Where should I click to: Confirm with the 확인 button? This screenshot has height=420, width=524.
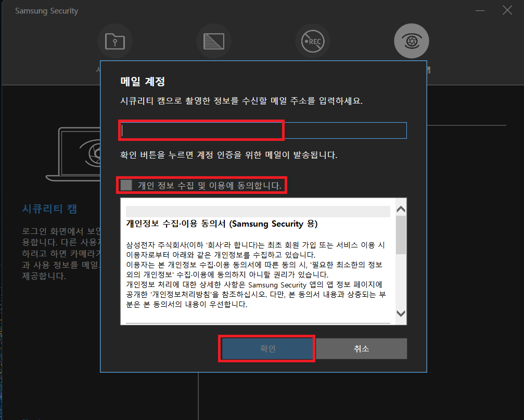pos(267,349)
